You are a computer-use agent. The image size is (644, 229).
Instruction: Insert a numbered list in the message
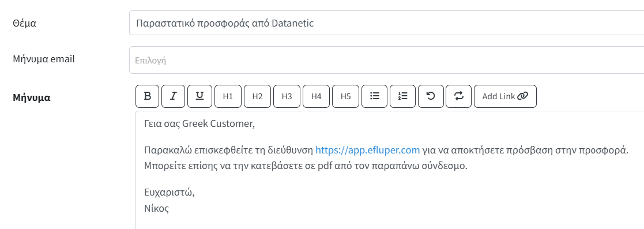click(402, 96)
